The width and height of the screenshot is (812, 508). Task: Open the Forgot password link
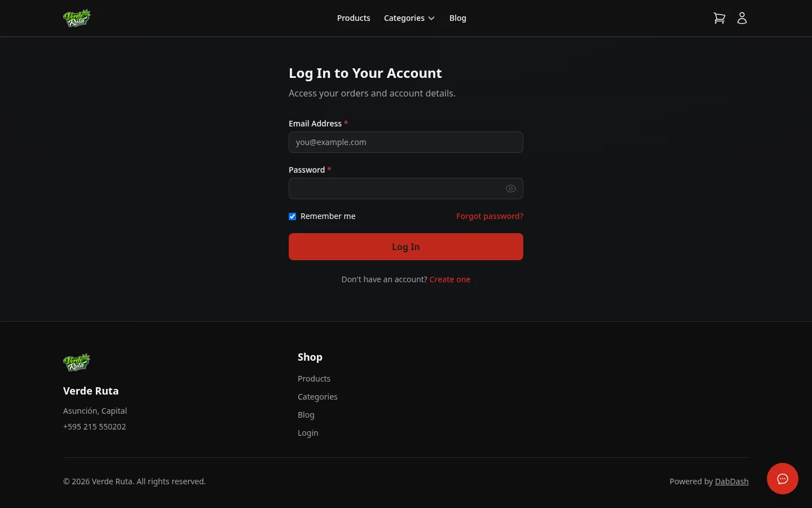(x=489, y=216)
